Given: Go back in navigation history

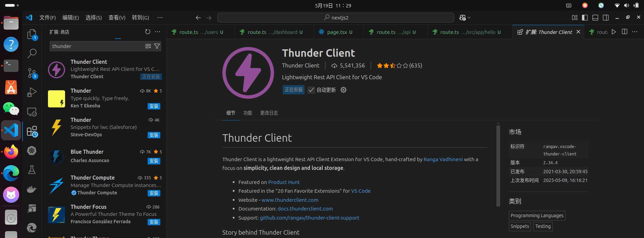Looking at the screenshot, I should (198, 18).
